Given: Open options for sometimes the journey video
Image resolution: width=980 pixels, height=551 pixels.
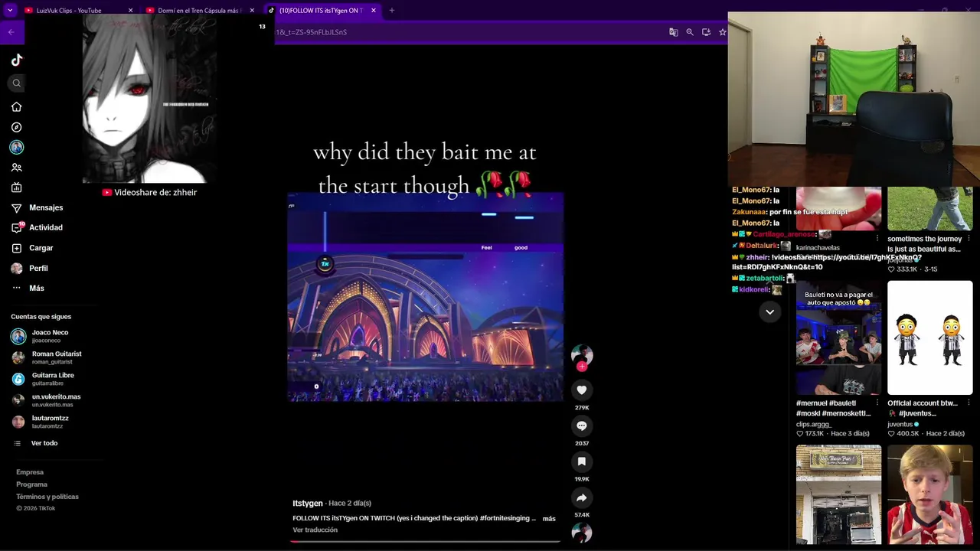Looking at the screenshot, I should coord(969,239).
